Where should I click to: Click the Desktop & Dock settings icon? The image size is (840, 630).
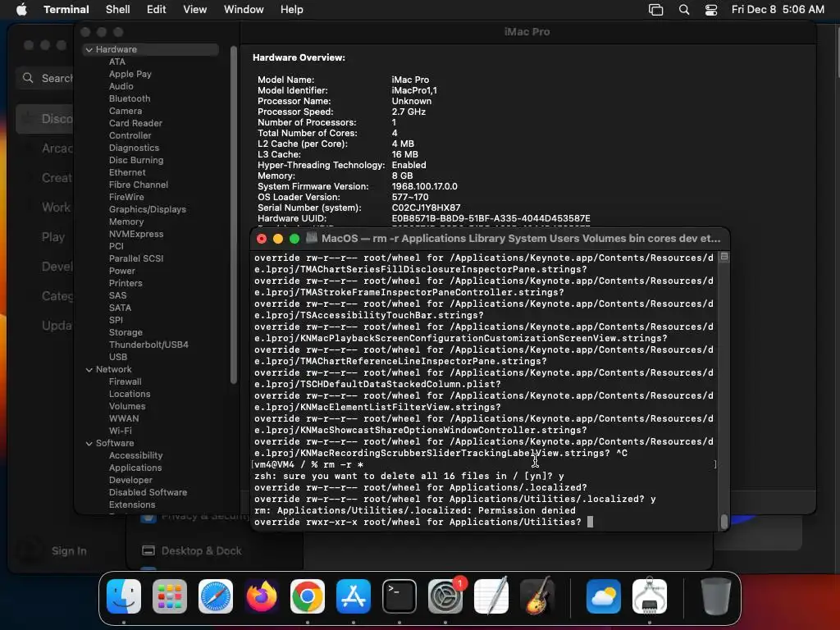pyautogui.click(x=148, y=550)
